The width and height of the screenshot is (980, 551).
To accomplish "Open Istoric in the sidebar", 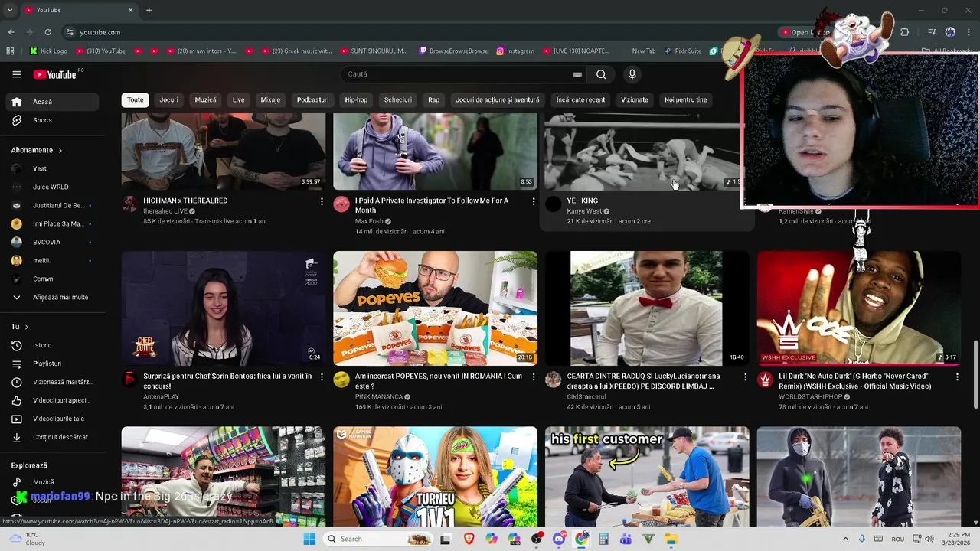I will [51, 345].
